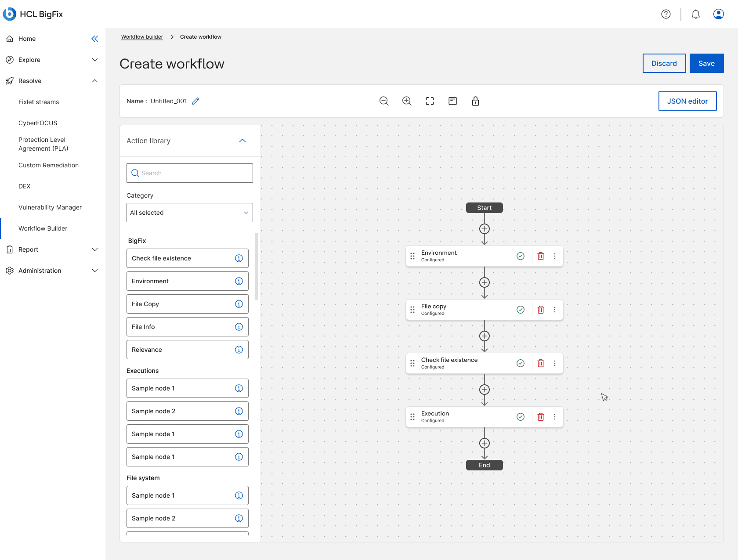Go to Home in sidebar

[x=27, y=39]
